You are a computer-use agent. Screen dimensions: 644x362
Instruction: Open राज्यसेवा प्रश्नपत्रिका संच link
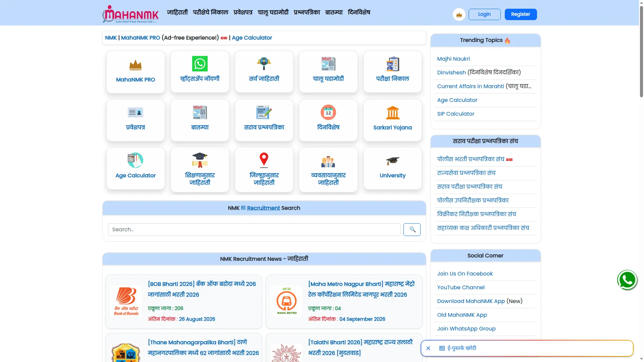(x=466, y=173)
